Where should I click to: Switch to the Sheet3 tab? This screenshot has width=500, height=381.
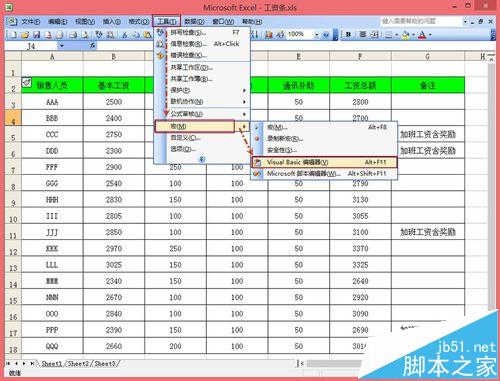point(105,364)
